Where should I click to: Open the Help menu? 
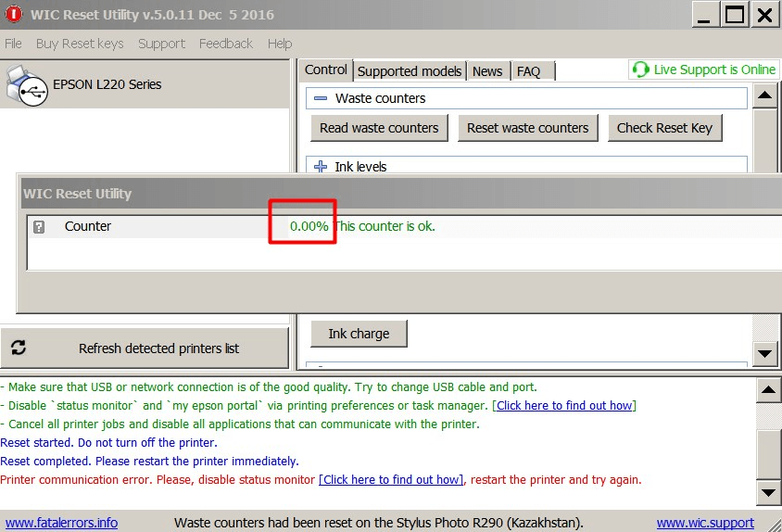(279, 44)
